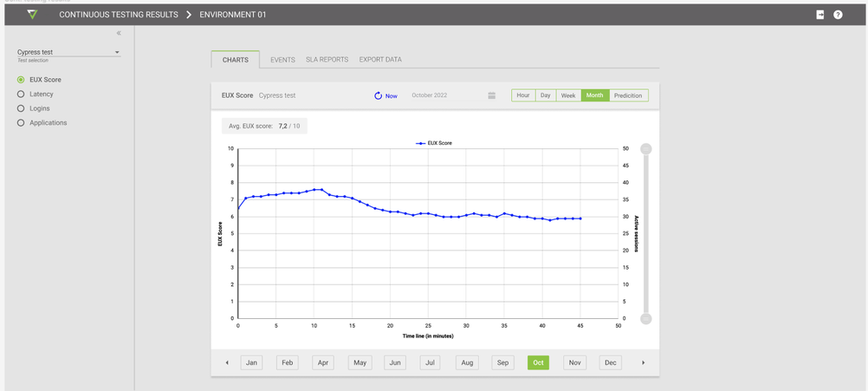
Task: Switch chart range to Week
Action: 568,95
